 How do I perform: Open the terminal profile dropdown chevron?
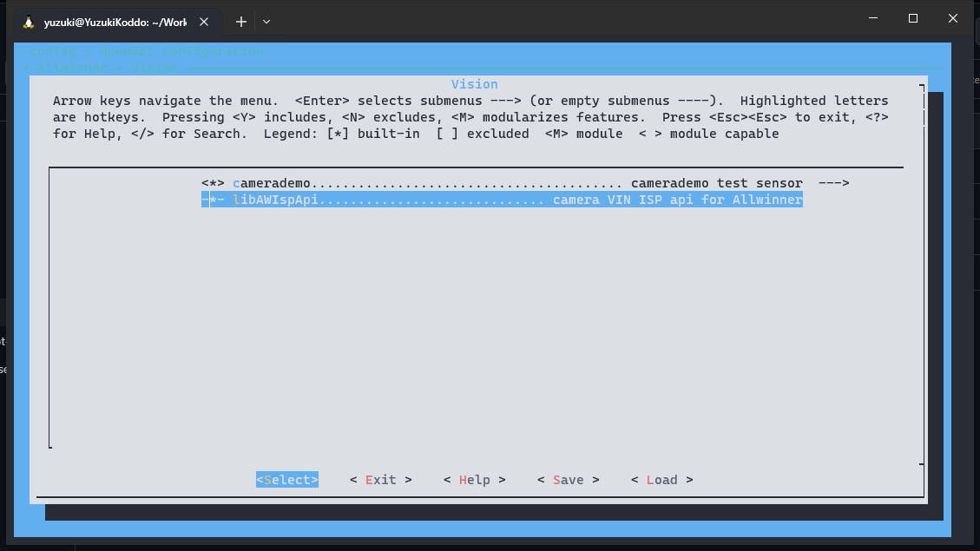266,22
